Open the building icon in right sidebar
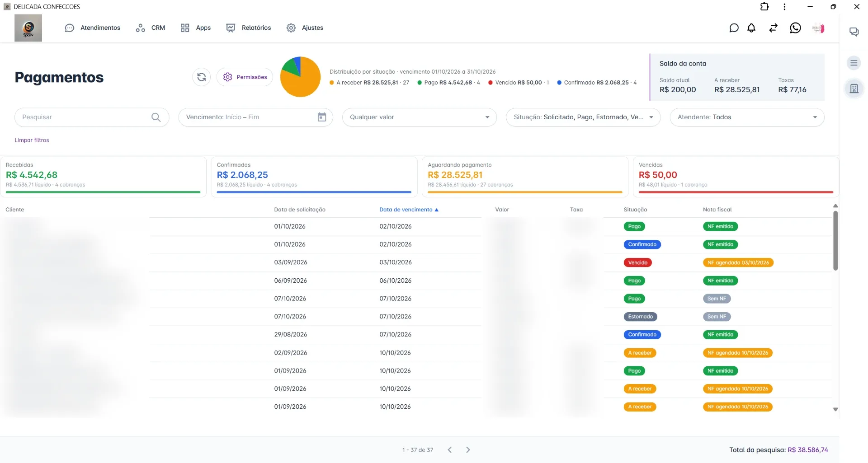Screen dimensions: 868x463 [x=854, y=89]
